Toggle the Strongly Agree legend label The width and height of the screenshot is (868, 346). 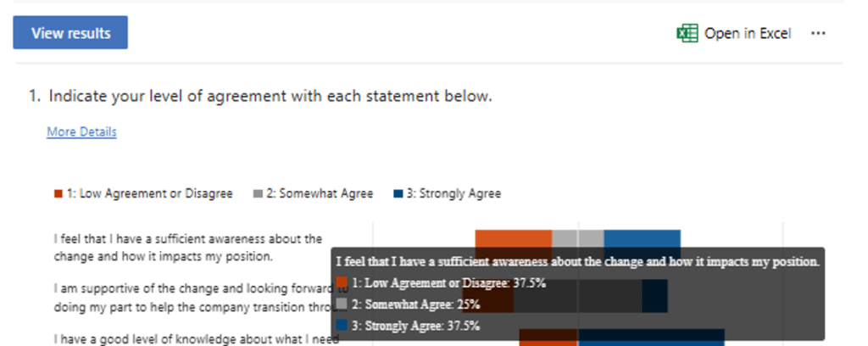[453, 193]
